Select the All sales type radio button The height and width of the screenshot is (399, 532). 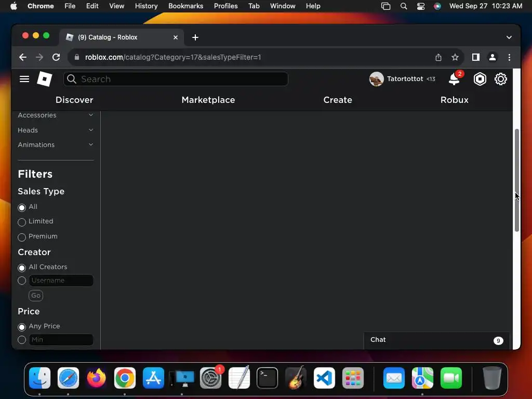[x=22, y=207]
